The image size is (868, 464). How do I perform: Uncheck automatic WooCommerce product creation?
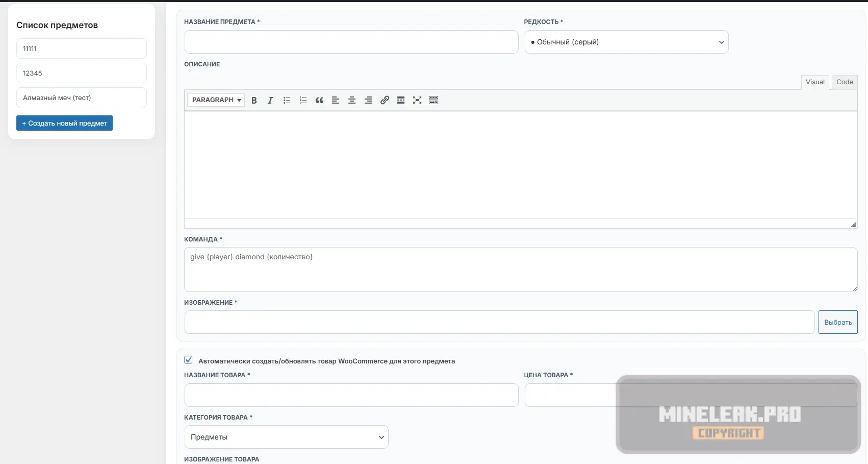pyautogui.click(x=188, y=360)
